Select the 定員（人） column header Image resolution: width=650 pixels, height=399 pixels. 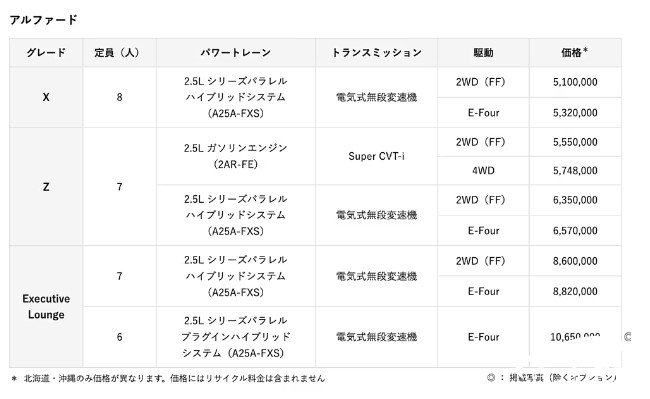coord(119,53)
